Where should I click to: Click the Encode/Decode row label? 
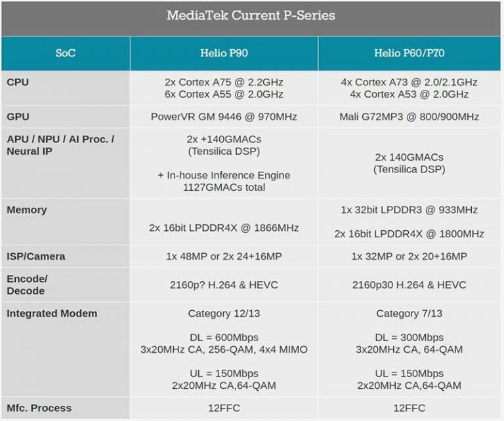pyautogui.click(x=27, y=285)
